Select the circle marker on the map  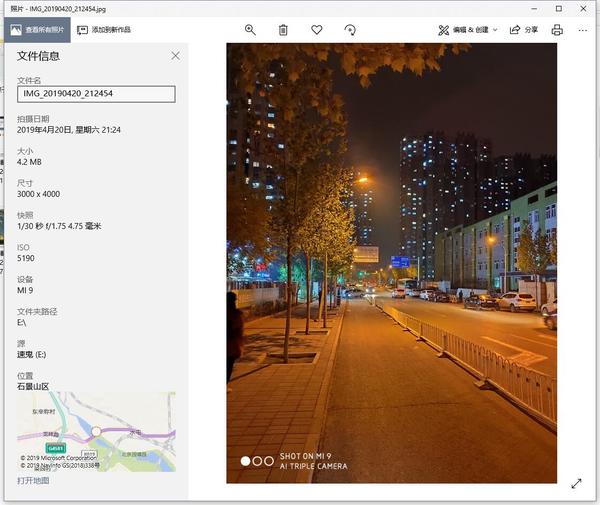(x=96, y=432)
